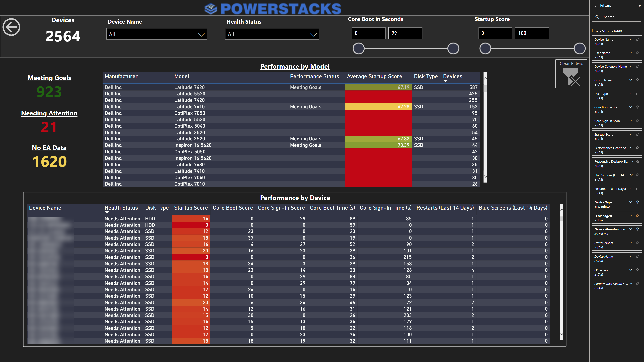Image resolution: width=644 pixels, height=362 pixels.
Task: Clear the Responsive Desktop filter eraser icon
Action: [638, 161]
